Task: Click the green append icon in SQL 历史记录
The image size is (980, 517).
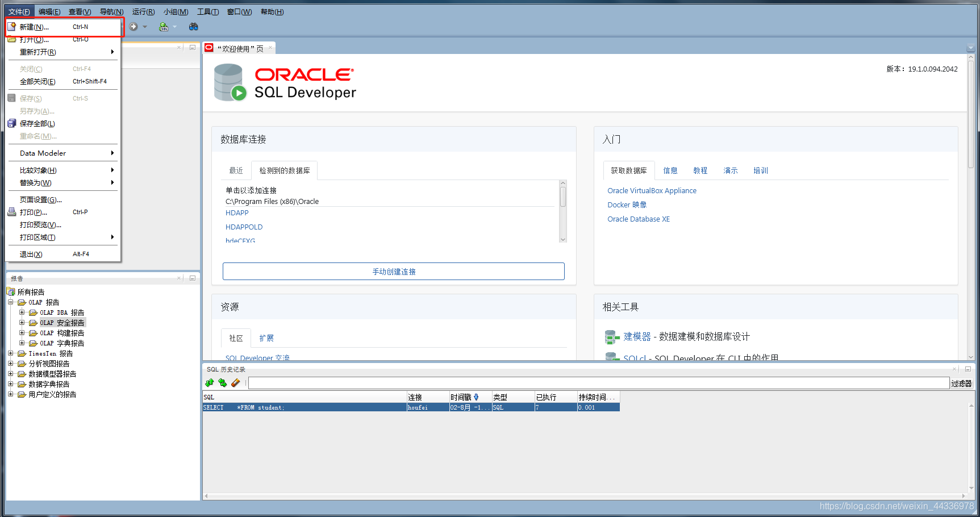Action: click(x=210, y=383)
